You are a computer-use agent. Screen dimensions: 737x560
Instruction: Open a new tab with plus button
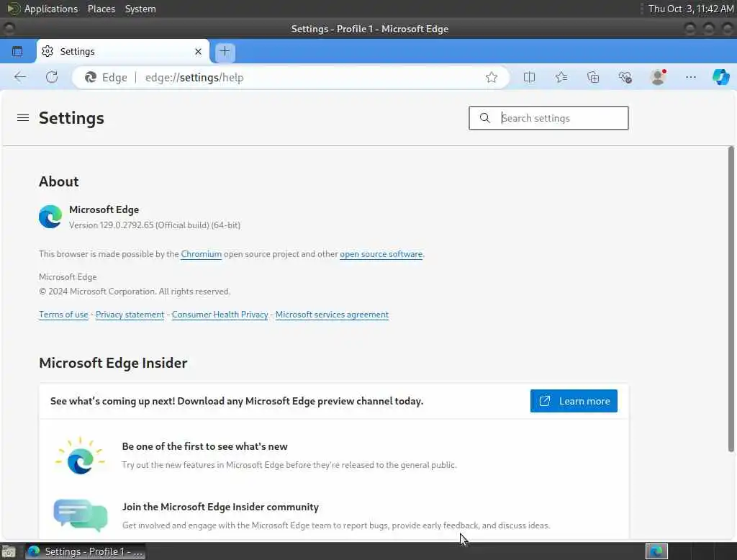225,51
